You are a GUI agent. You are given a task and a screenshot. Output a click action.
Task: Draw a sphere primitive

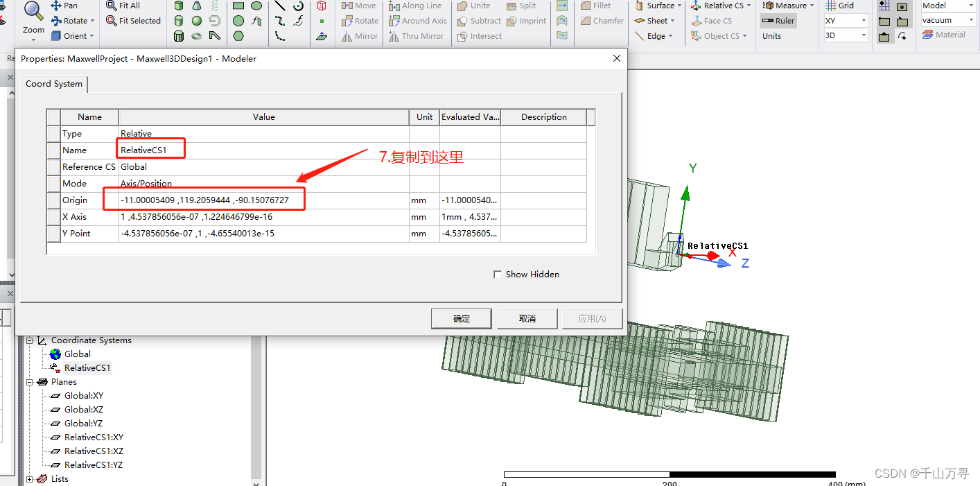197,21
